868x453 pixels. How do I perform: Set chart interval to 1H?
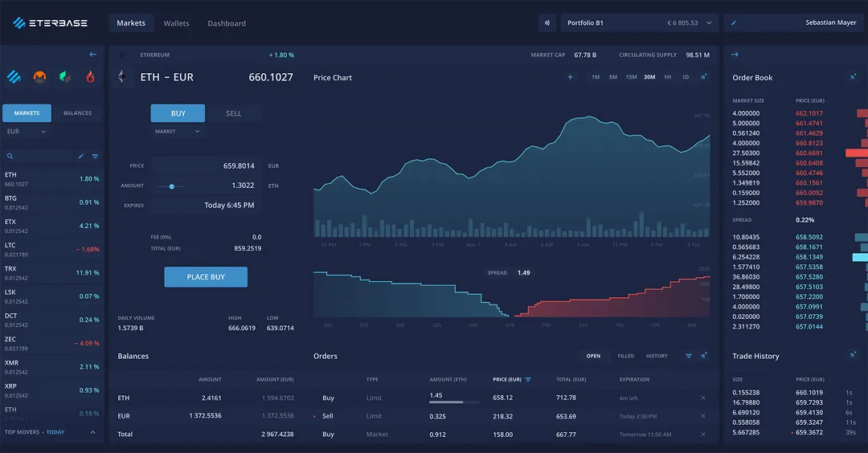(668, 77)
